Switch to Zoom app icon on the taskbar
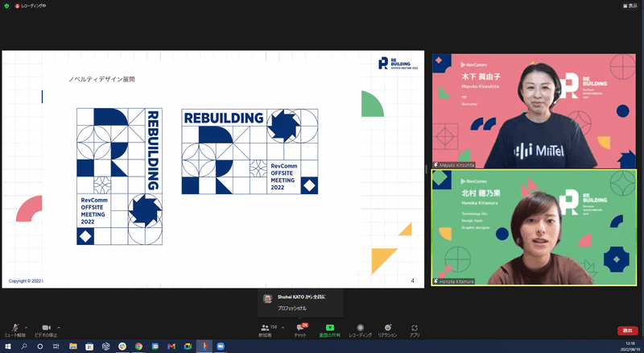 [x=221, y=347]
